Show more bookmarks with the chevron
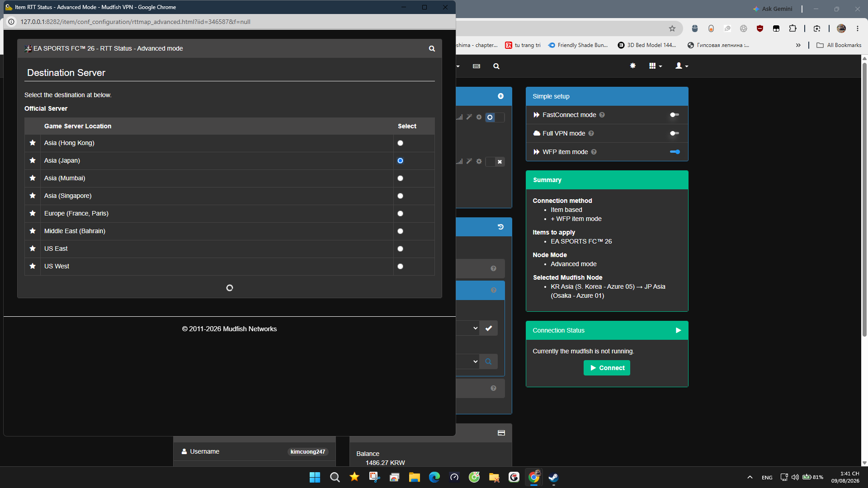This screenshot has width=868, height=488. (x=798, y=45)
